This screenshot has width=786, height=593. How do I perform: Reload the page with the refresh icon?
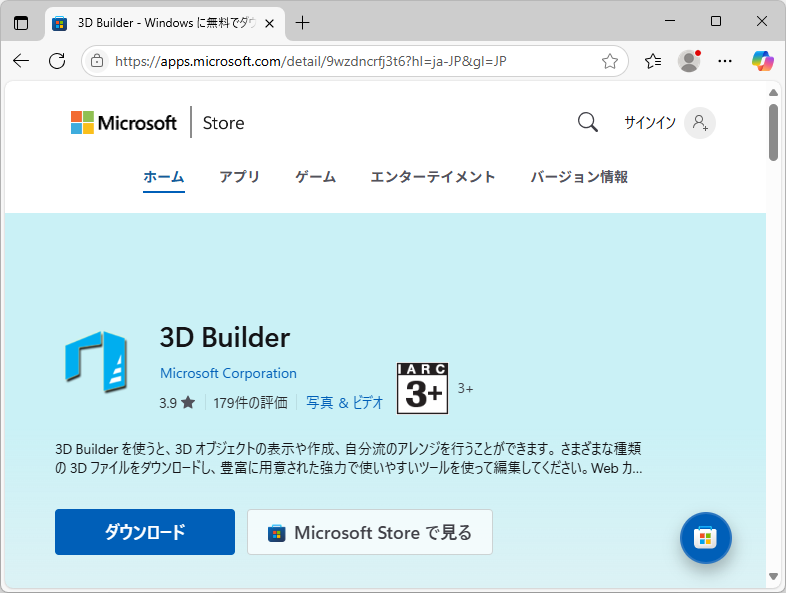coord(57,61)
